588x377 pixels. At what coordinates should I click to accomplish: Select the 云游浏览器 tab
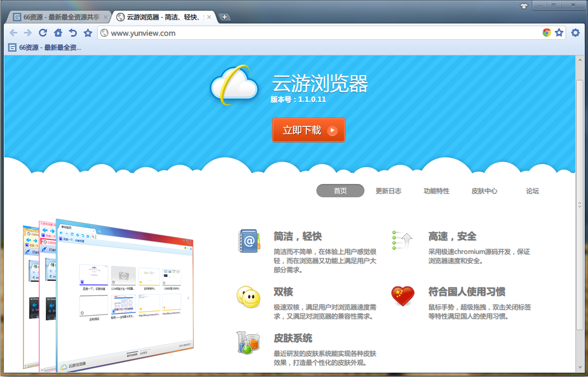click(x=163, y=17)
